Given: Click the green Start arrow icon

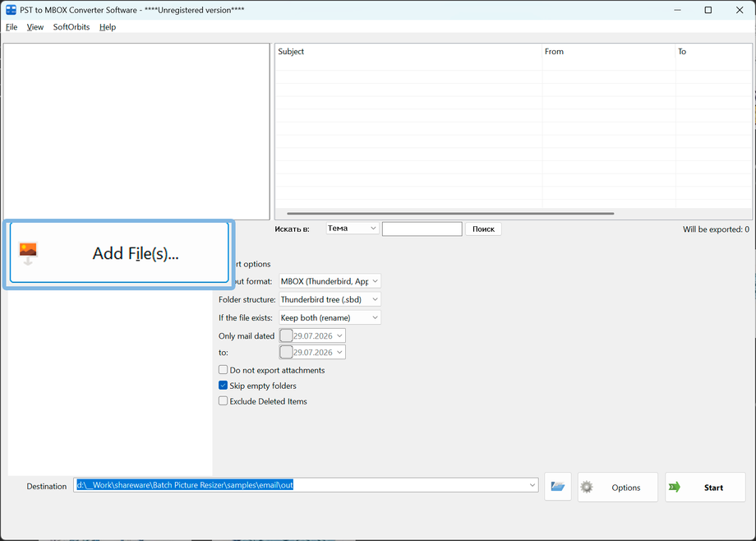Looking at the screenshot, I should [675, 487].
